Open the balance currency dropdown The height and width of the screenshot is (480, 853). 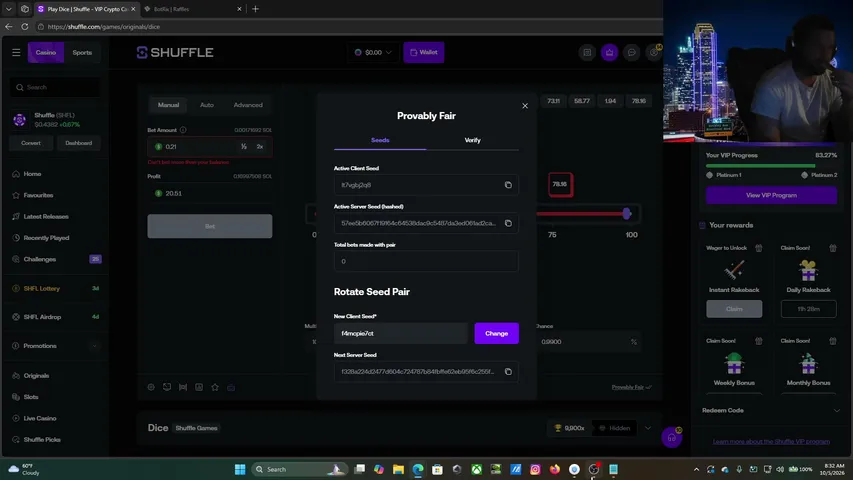pos(373,52)
